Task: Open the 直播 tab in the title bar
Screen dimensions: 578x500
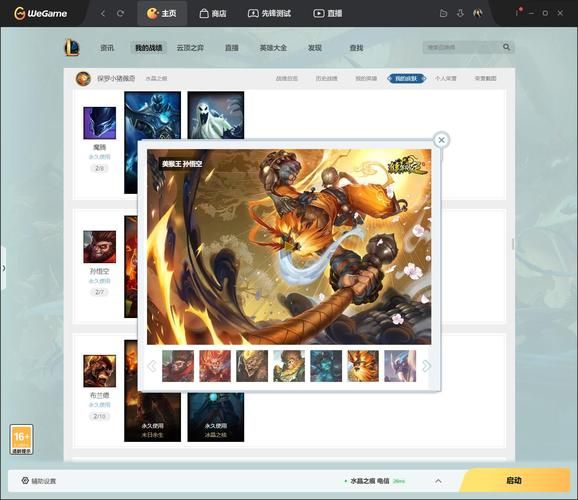Action: tap(328, 14)
